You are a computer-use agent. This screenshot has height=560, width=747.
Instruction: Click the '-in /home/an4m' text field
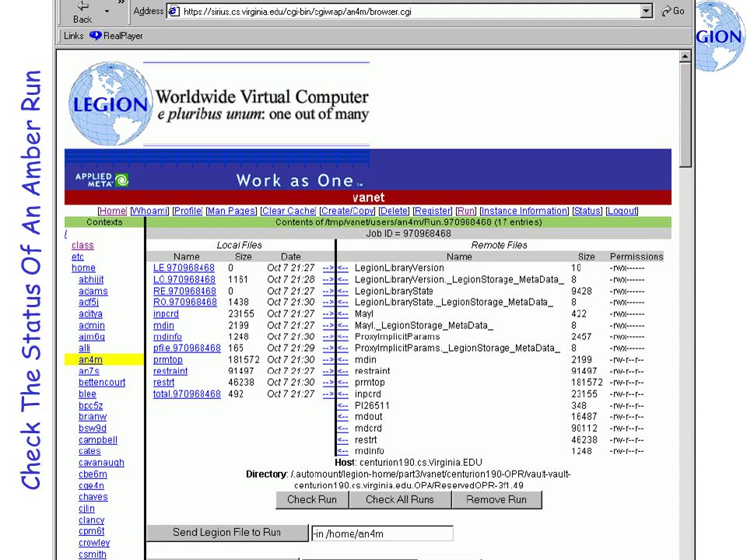(382, 534)
